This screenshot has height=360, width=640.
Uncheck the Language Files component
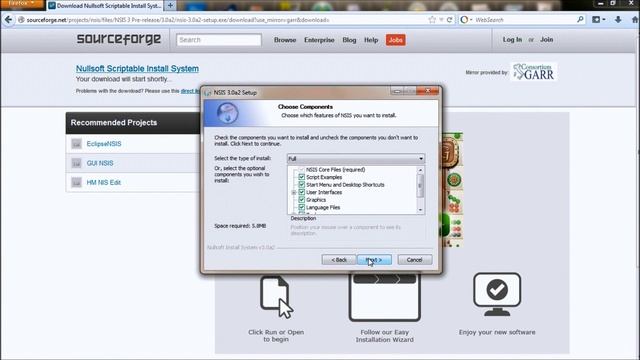click(x=301, y=207)
